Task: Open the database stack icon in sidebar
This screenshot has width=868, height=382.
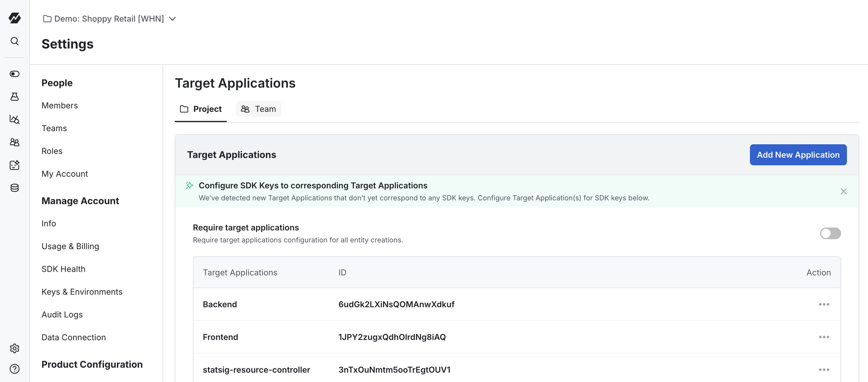Action: point(15,187)
